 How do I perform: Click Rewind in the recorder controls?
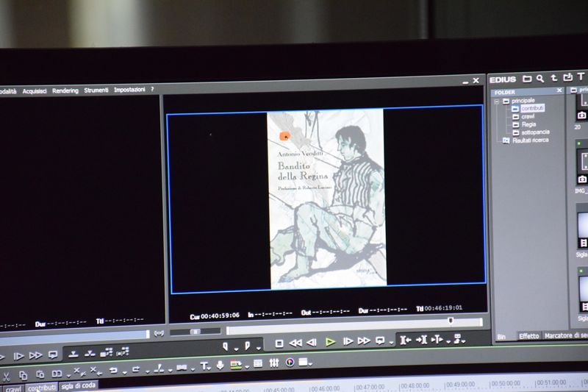295,343
